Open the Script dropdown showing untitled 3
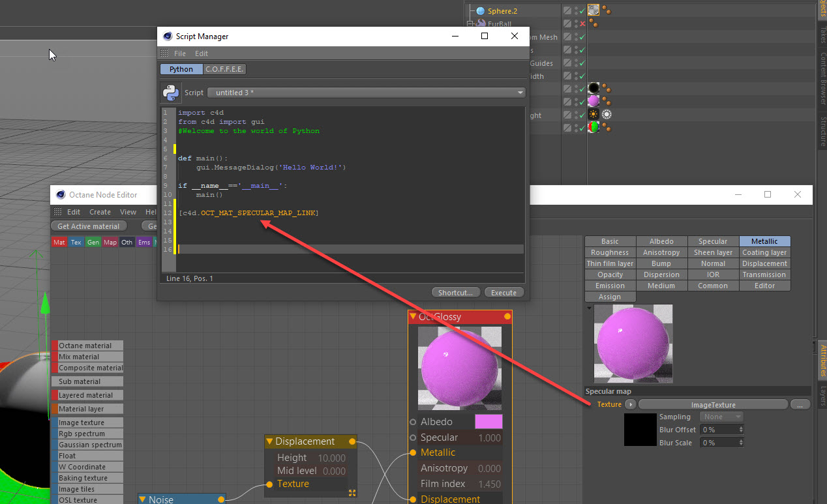 coord(367,93)
